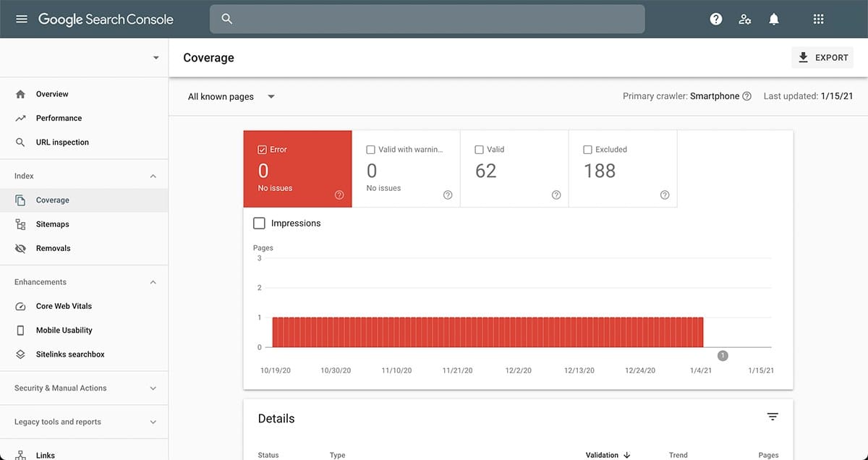Open the hamburger main menu
This screenshot has height=460, width=868.
point(22,19)
